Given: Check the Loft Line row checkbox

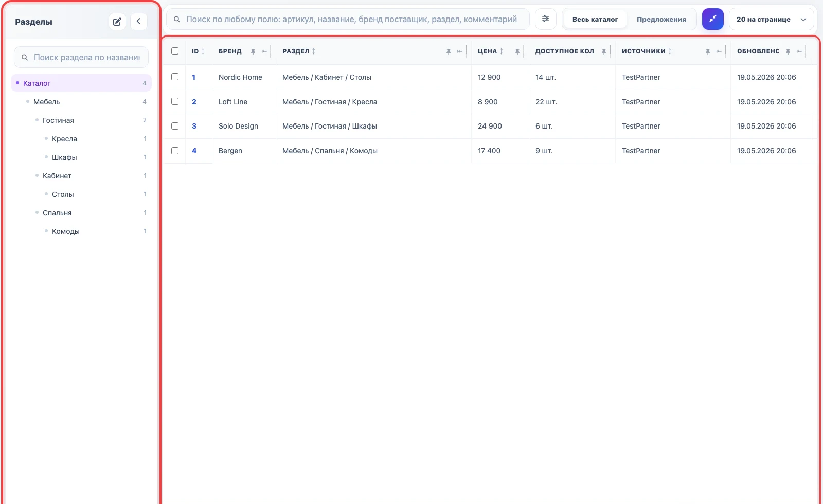Looking at the screenshot, I should (x=175, y=101).
